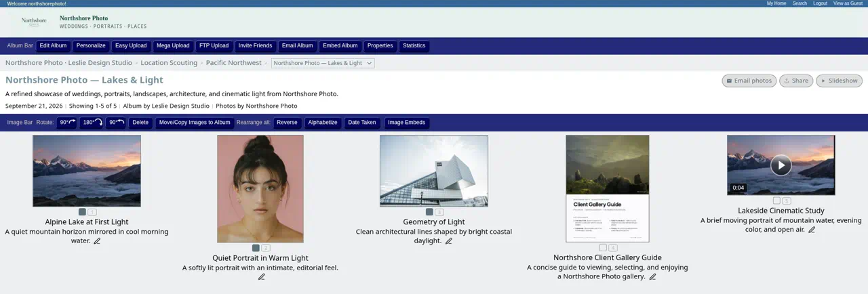Open the Alpine Lake at First Light thumbnail
This screenshot has height=294, width=868.
[x=87, y=171]
